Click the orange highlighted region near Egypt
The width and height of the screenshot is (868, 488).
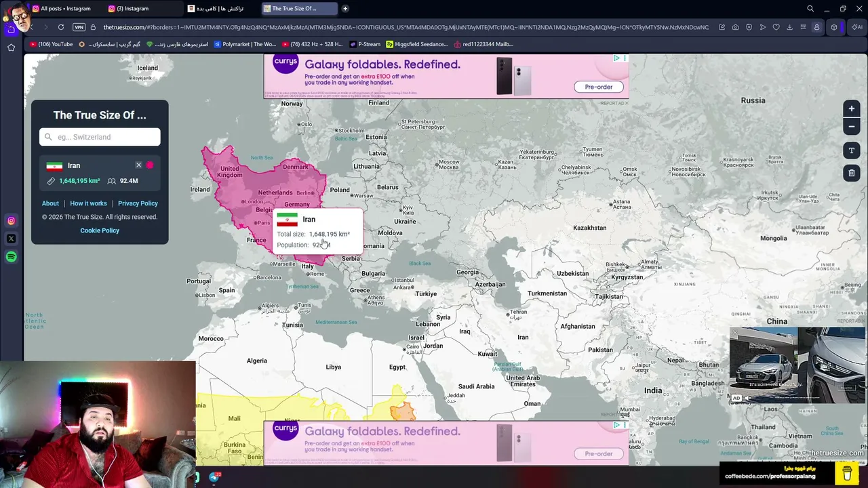coord(402,410)
